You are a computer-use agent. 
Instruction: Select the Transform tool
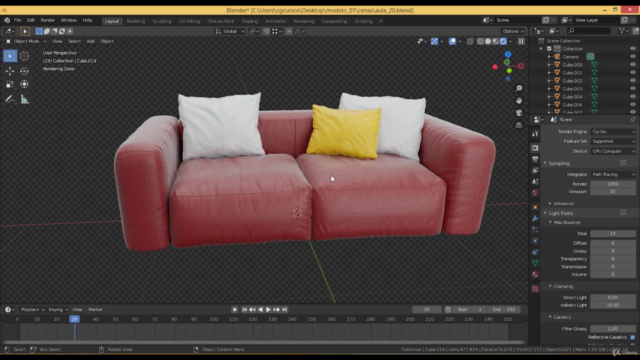pos(24,84)
